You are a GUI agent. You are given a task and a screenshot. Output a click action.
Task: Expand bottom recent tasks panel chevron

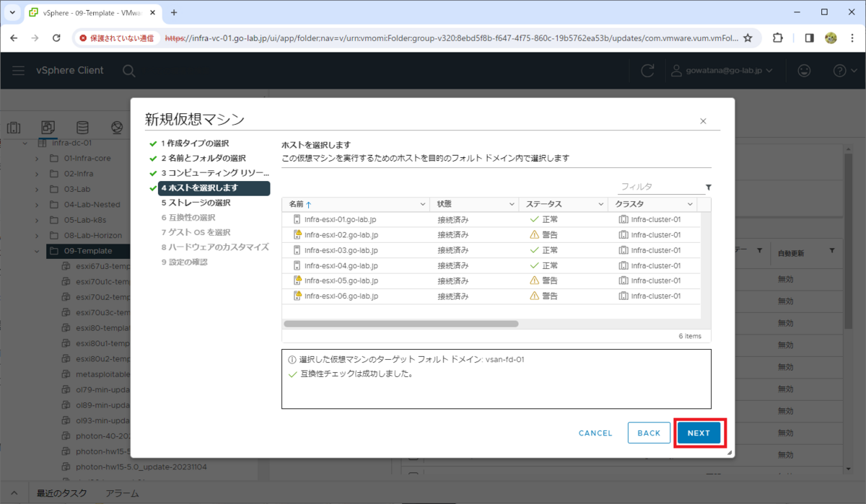(14, 493)
